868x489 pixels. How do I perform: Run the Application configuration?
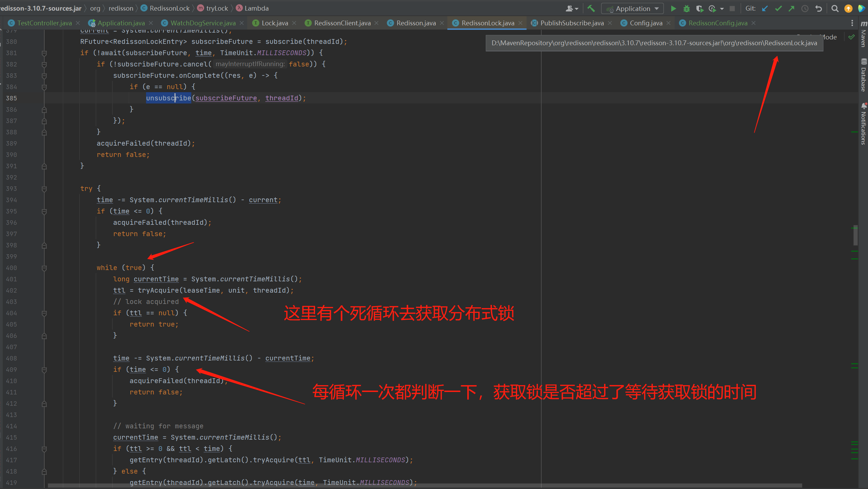click(673, 9)
